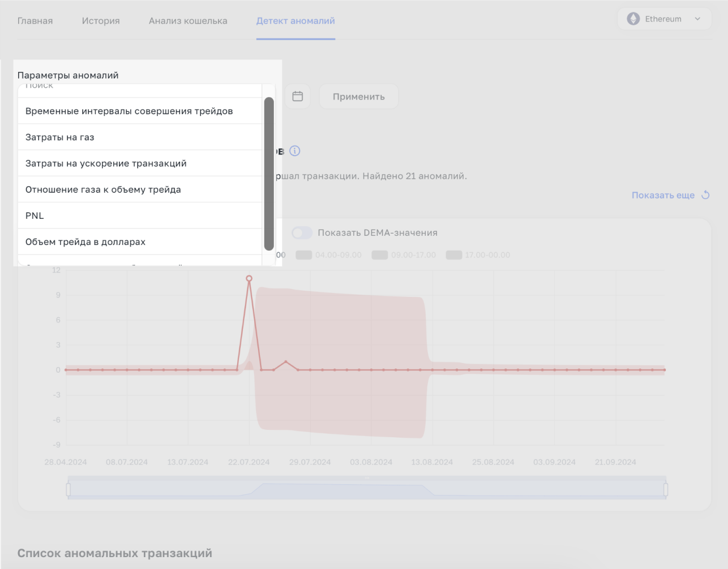
Task: Toggle Показать DEMA-значения switch
Action: tap(302, 233)
